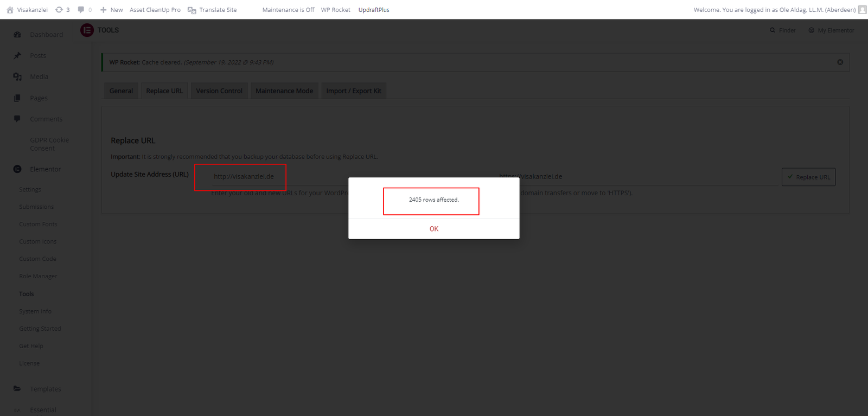This screenshot has height=416, width=868.
Task: Click the My Elementor account icon
Action: (x=811, y=30)
